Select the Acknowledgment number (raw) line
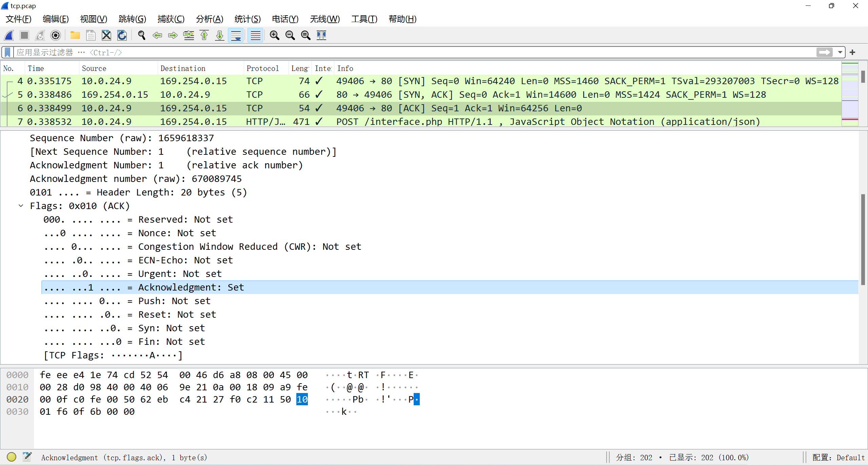The width and height of the screenshot is (868, 465). pos(136,179)
